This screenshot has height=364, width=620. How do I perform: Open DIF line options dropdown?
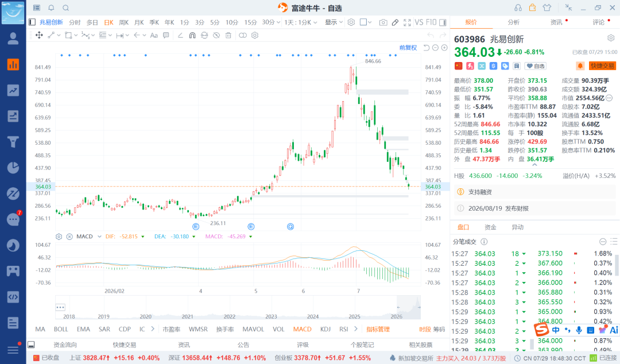click(x=143, y=237)
